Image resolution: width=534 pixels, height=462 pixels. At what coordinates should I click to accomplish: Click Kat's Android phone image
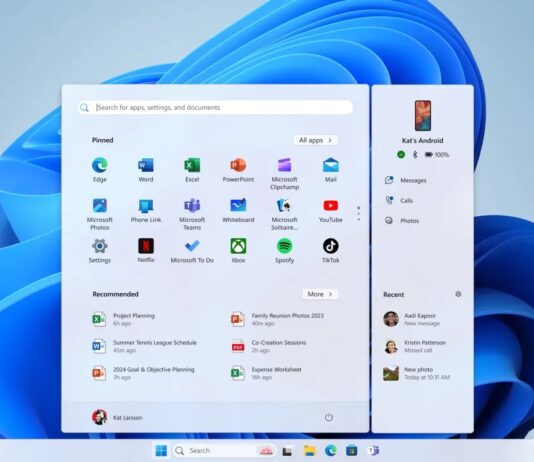[x=423, y=115]
